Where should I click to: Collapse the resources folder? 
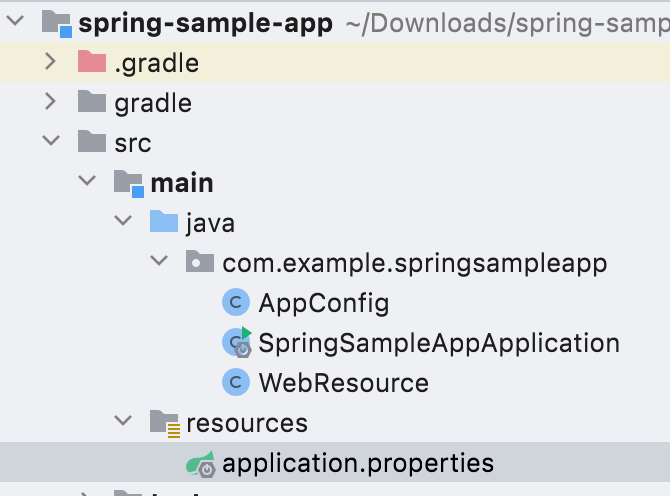[123, 422]
